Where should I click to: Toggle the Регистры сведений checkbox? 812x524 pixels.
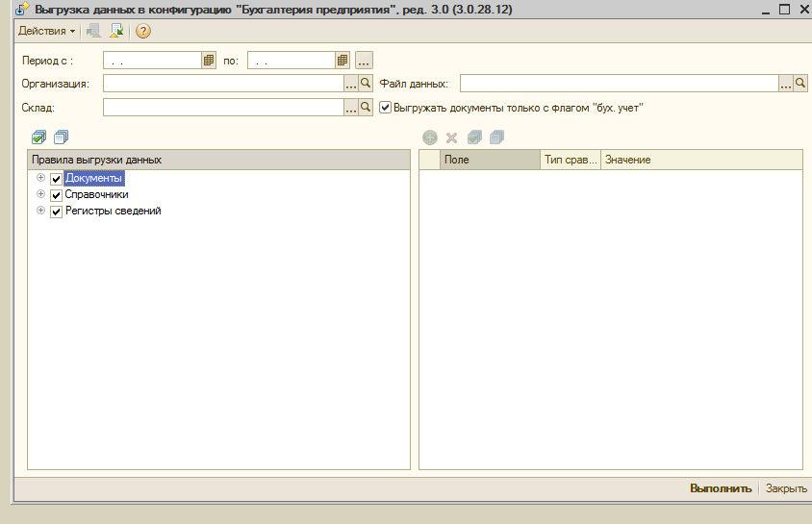click(56, 212)
